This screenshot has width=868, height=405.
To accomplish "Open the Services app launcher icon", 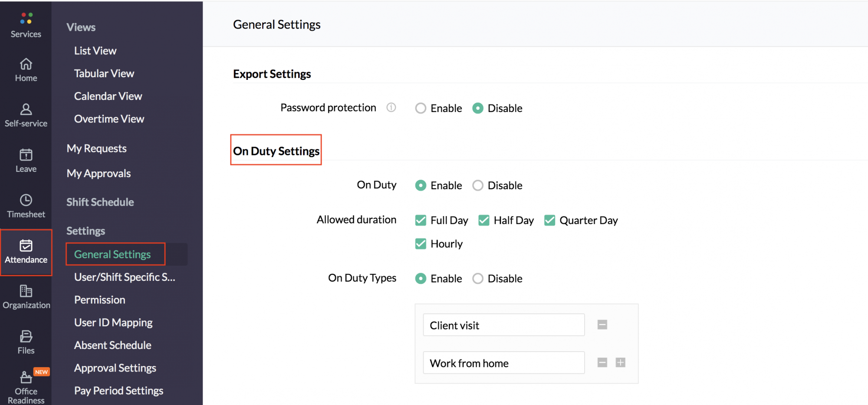I will 26,19.
